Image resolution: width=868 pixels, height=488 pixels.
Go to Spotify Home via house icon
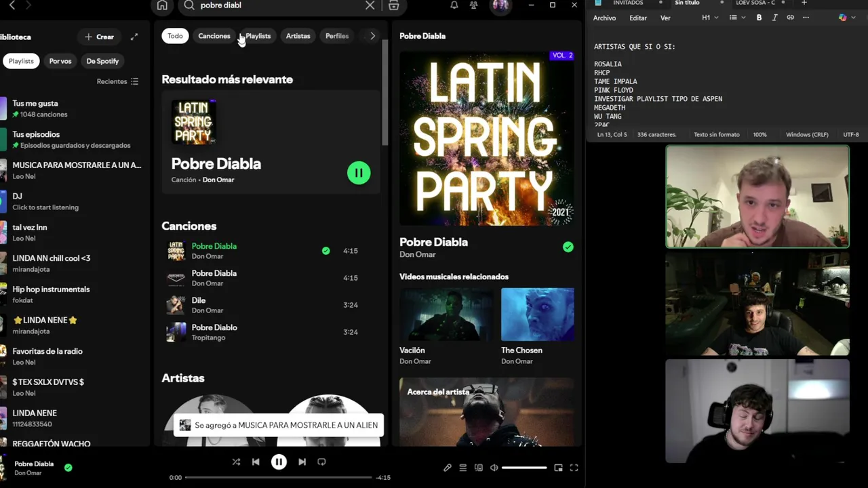(x=162, y=5)
